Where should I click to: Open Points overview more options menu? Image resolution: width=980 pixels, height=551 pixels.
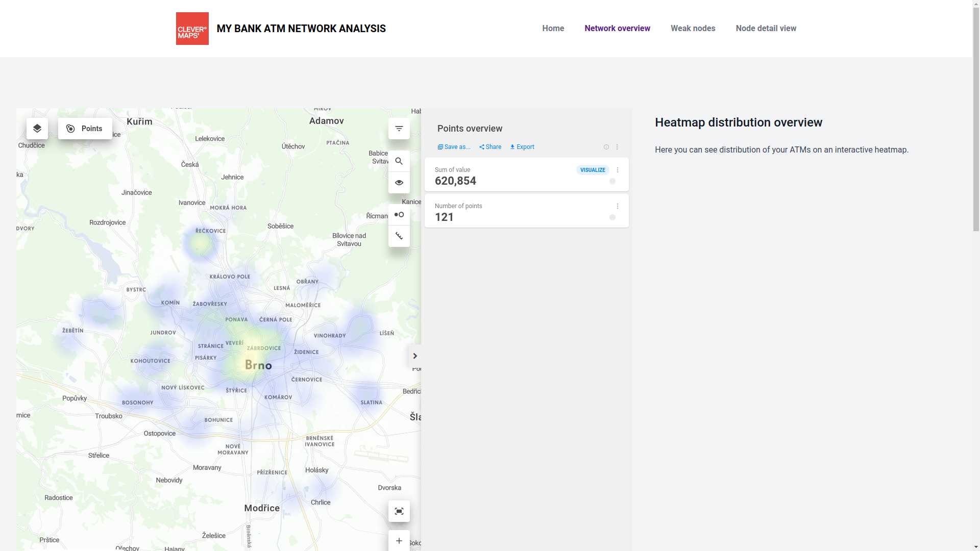click(617, 147)
